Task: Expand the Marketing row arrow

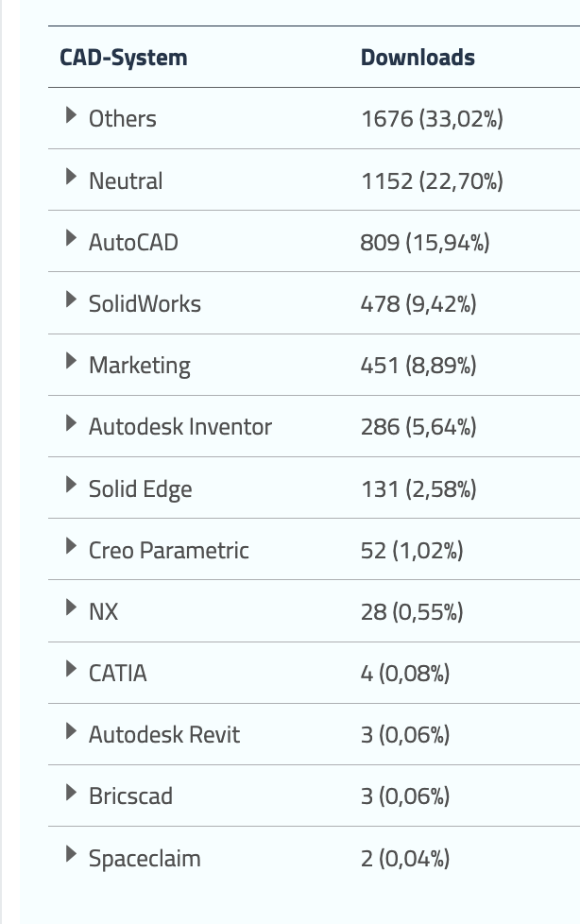Action: pos(72,361)
